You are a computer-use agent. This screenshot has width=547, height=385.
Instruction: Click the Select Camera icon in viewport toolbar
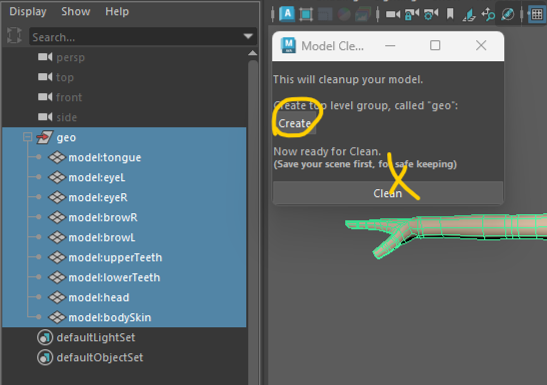point(393,14)
